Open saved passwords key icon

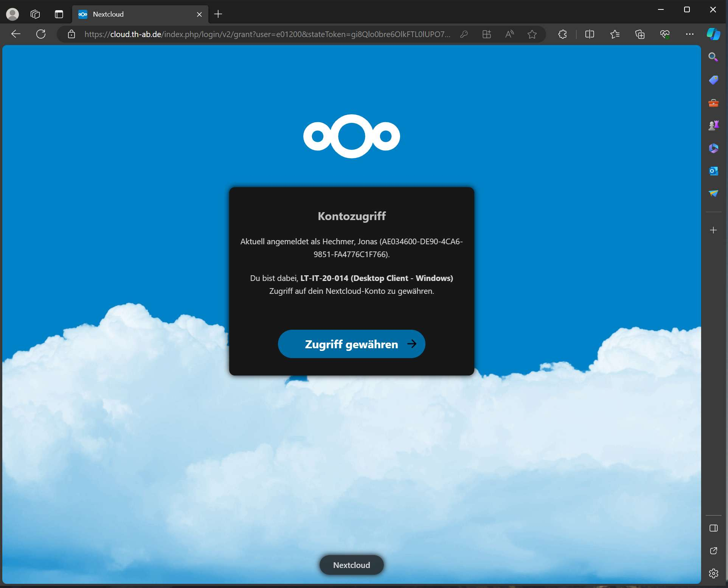[x=464, y=34]
